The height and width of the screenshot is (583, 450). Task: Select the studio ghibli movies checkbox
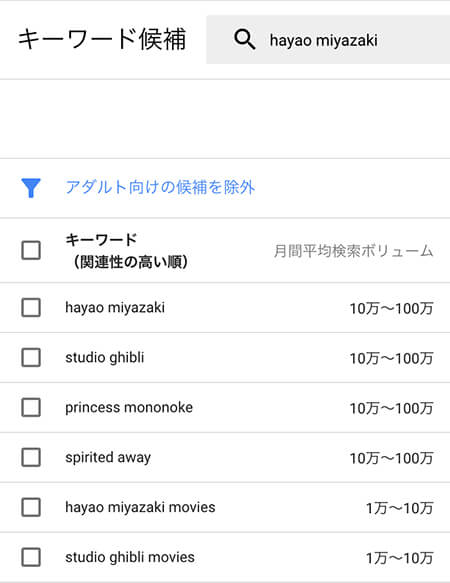pyautogui.click(x=31, y=557)
